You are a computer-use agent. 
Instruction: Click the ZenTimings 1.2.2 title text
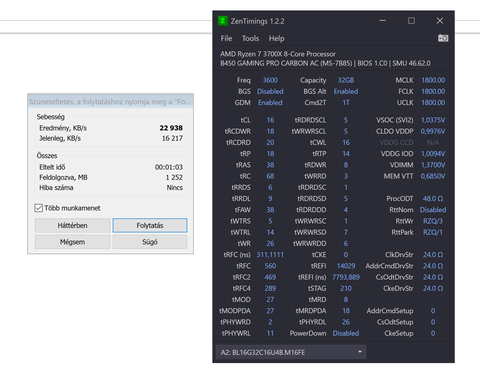pos(257,21)
